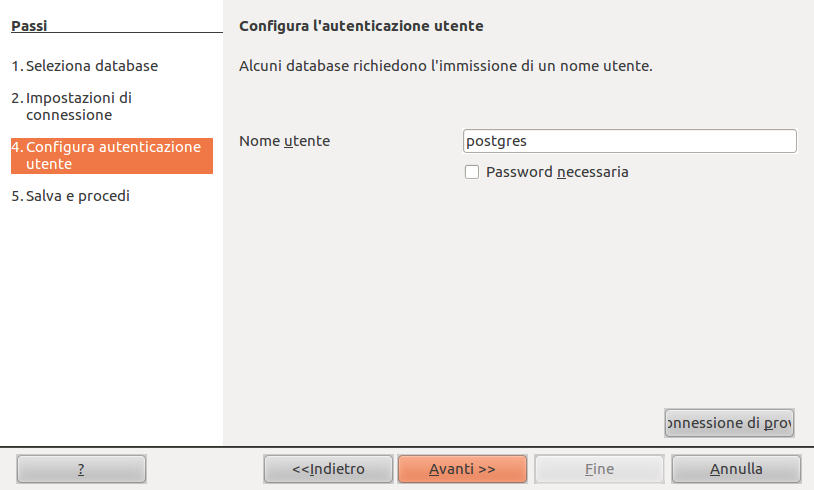
Task: Run the test connection button
Action: click(729, 423)
